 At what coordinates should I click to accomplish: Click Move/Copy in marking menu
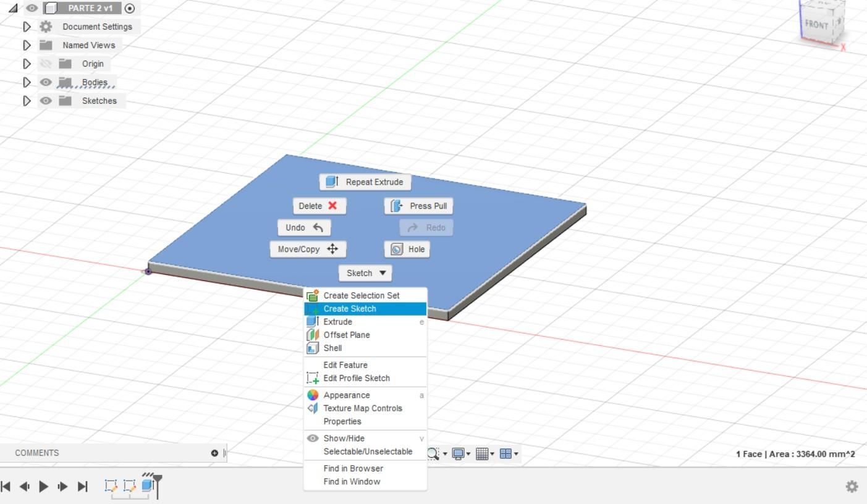308,249
